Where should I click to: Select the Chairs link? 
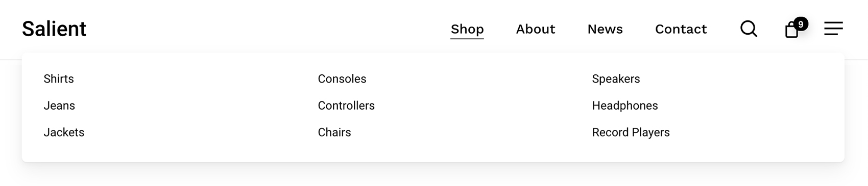[334, 132]
